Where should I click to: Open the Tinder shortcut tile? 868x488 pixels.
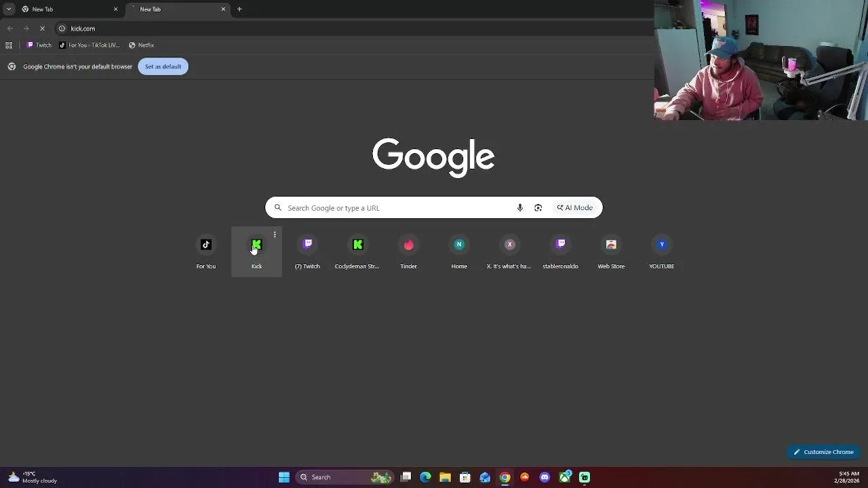(x=408, y=252)
